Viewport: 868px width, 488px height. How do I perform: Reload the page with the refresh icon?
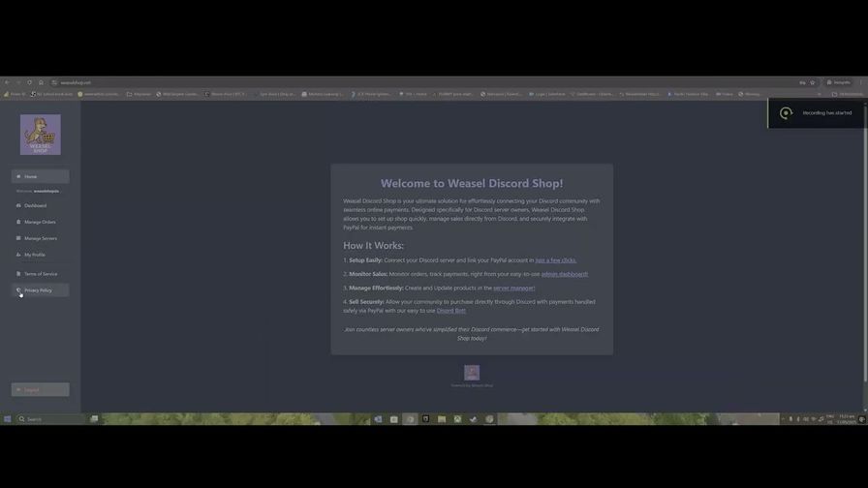[29, 82]
